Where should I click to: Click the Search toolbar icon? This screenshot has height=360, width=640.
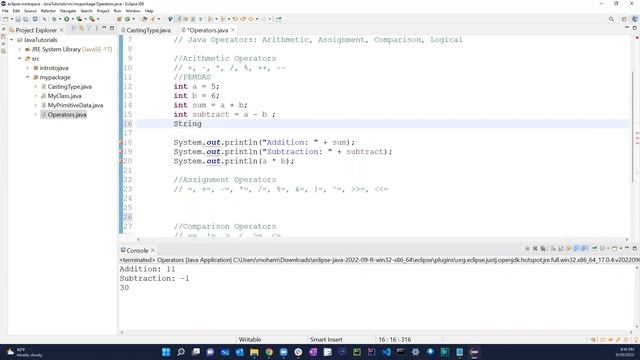pos(152,19)
